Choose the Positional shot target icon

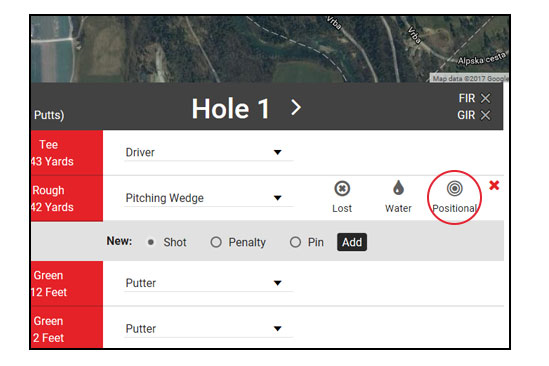pyautogui.click(x=454, y=188)
